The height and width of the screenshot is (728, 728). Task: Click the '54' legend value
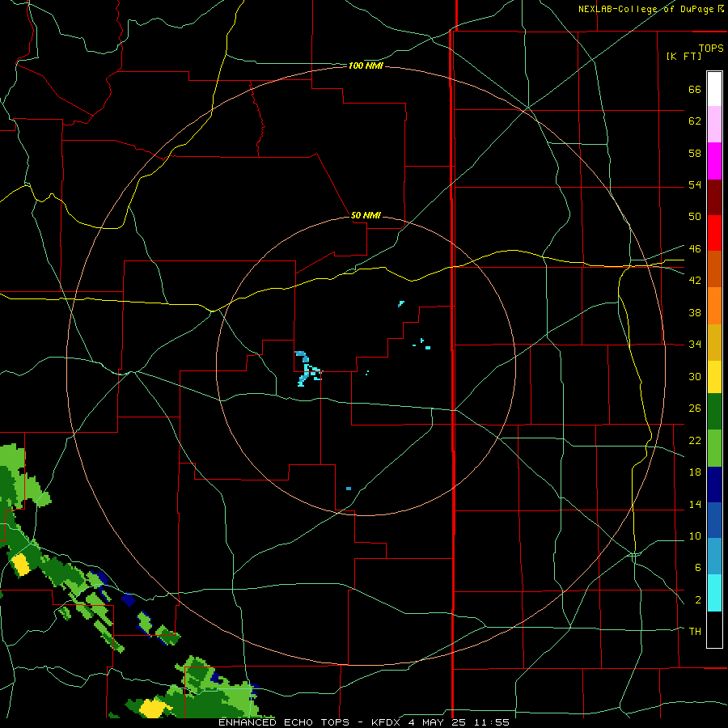click(x=695, y=184)
